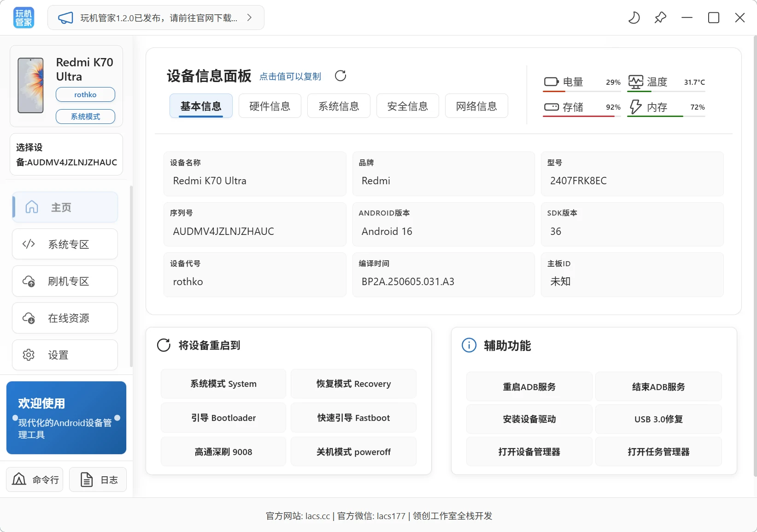This screenshot has height=532, width=757.
Task: Run USB 3.0修复 repair
Action: tap(658, 419)
